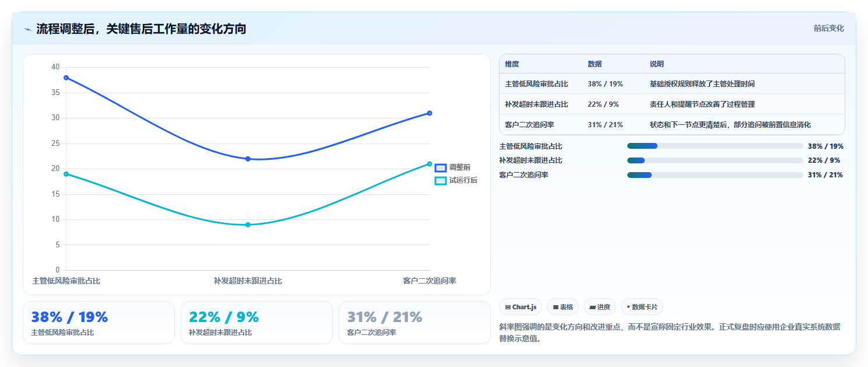868x367 pixels.
Task: Click the 试运行后 data point at 19
Action: click(66, 174)
